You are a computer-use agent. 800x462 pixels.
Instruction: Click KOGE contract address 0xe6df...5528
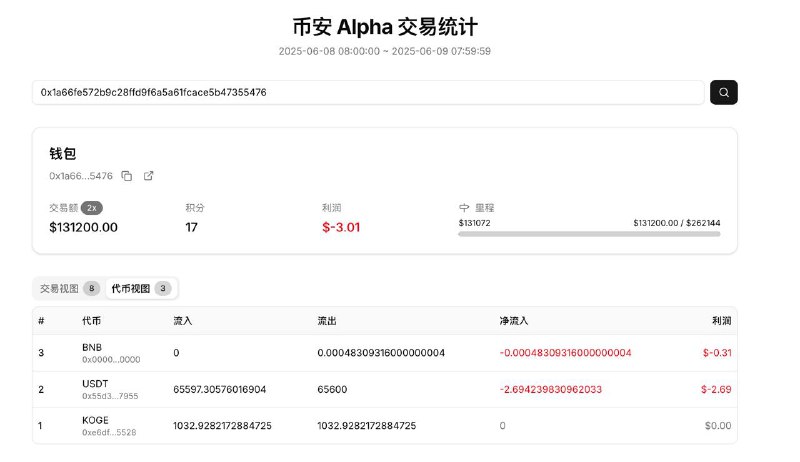tap(110, 432)
